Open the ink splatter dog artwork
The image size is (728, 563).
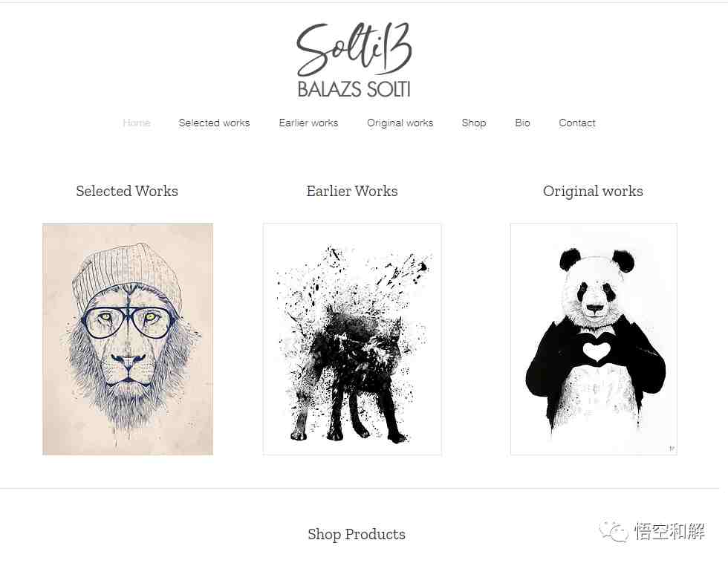click(x=352, y=339)
